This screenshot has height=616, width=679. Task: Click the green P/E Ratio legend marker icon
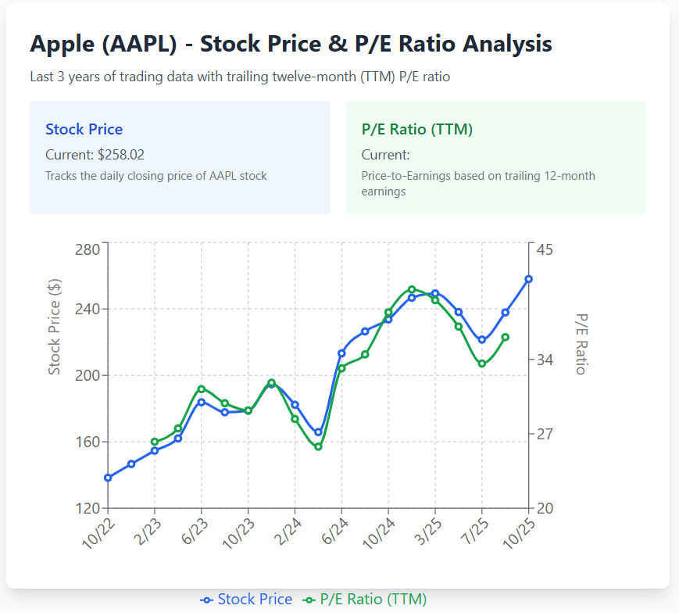tap(309, 600)
